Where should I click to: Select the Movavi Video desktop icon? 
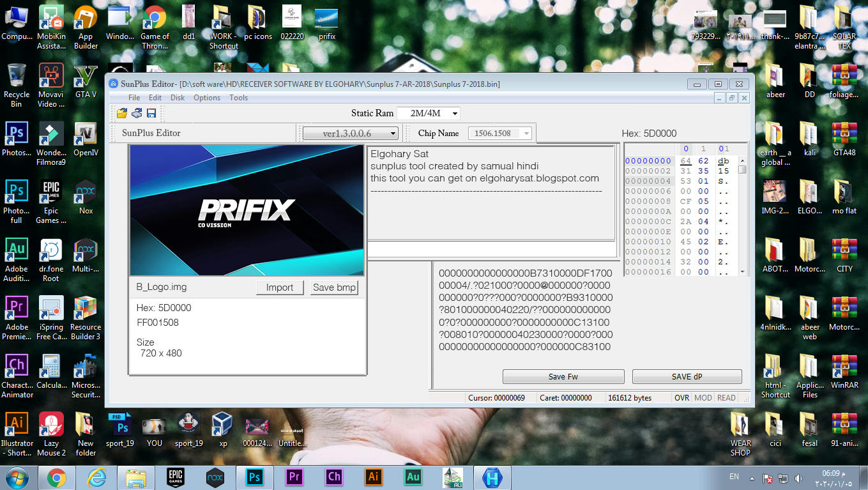51,86
